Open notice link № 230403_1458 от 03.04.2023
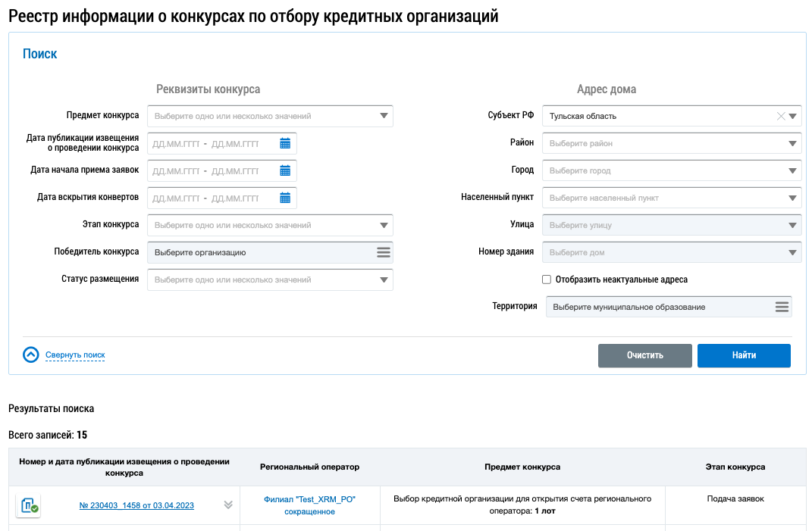This screenshot has height=531, width=812. point(136,505)
